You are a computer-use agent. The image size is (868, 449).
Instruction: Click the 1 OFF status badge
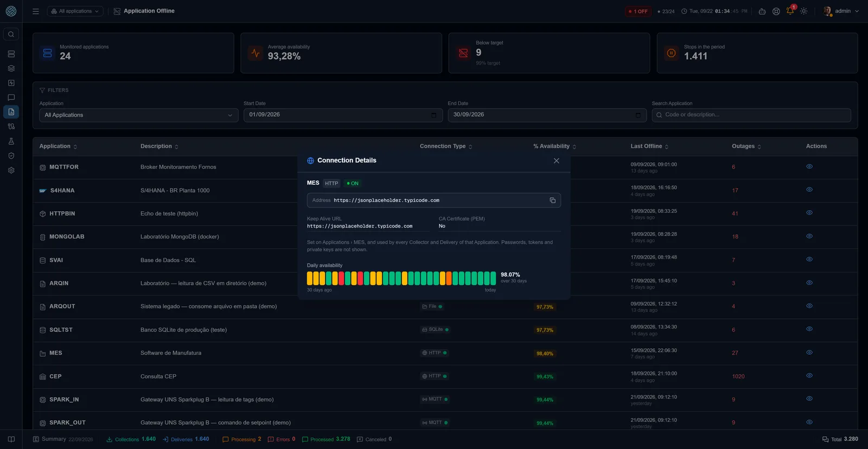(x=639, y=11)
